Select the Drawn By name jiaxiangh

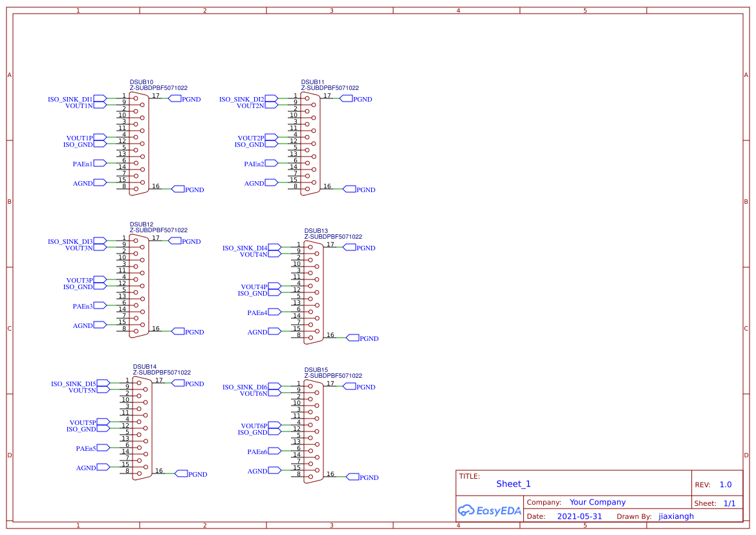[676, 516]
